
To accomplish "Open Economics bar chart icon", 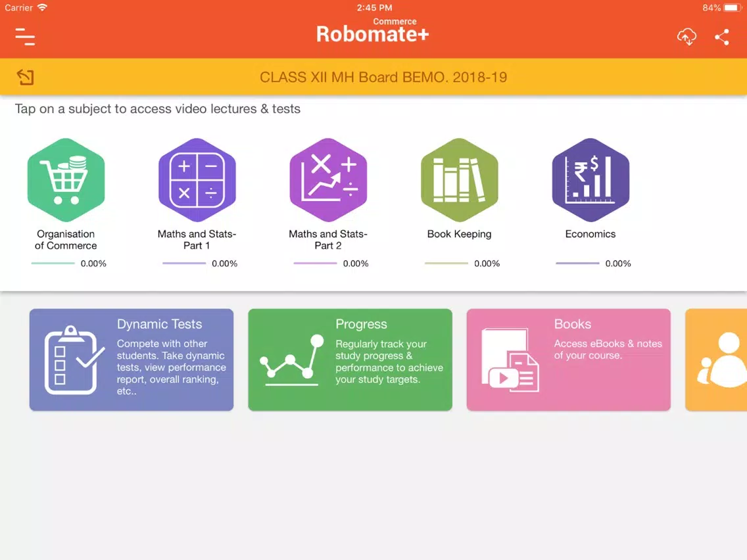I will [590, 180].
